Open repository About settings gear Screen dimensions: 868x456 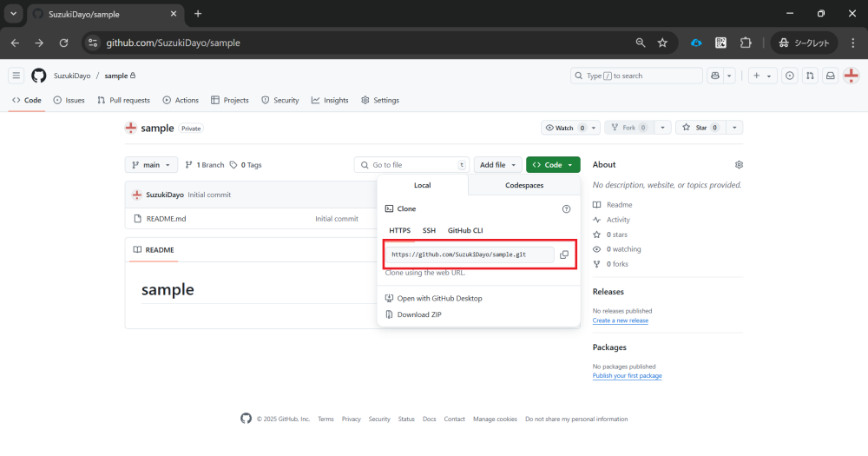(739, 164)
